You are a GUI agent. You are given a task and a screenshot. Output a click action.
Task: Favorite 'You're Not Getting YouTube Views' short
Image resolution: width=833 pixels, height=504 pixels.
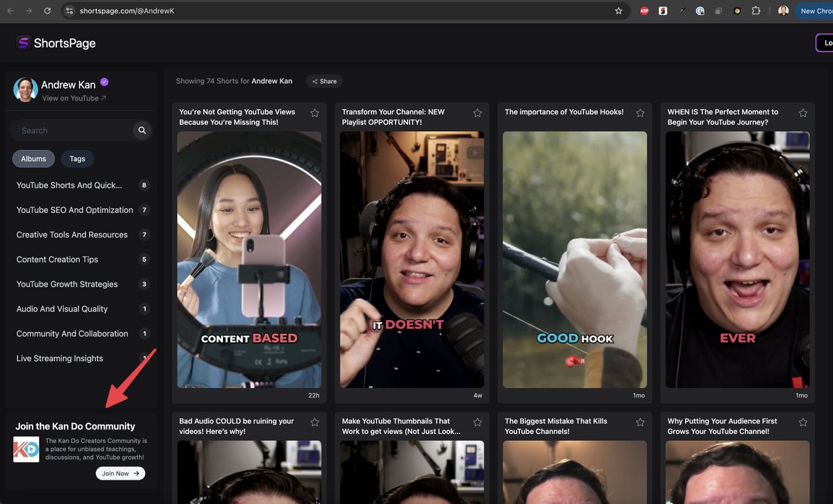pos(314,113)
